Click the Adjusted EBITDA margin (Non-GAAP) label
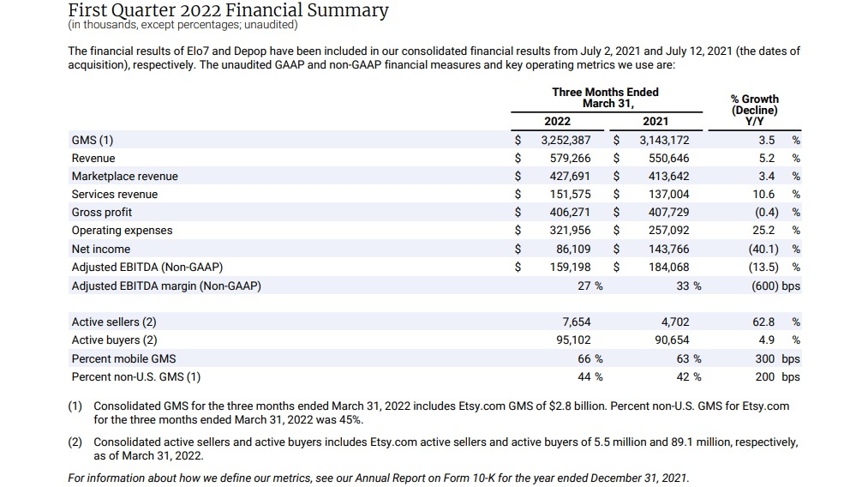 (x=165, y=286)
